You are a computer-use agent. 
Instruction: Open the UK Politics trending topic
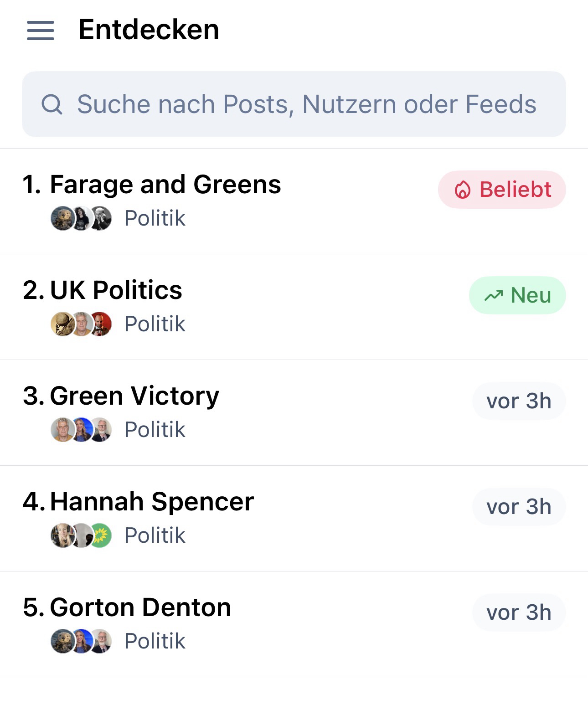coord(116,290)
